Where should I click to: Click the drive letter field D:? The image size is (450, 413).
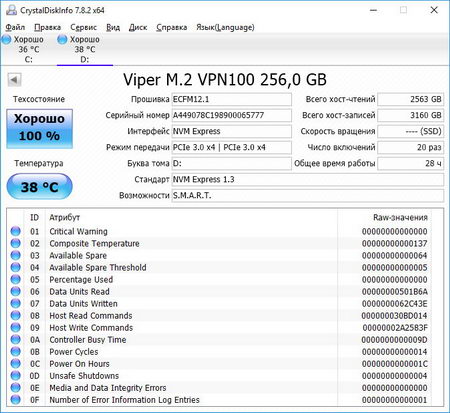[x=231, y=163]
